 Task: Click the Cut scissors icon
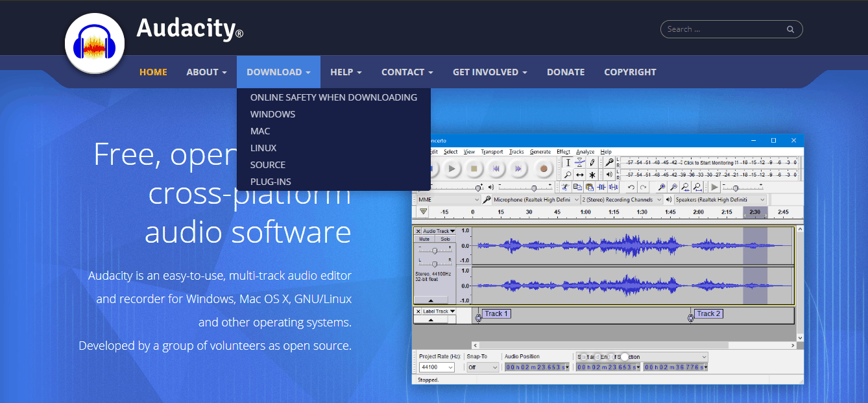pos(567,188)
